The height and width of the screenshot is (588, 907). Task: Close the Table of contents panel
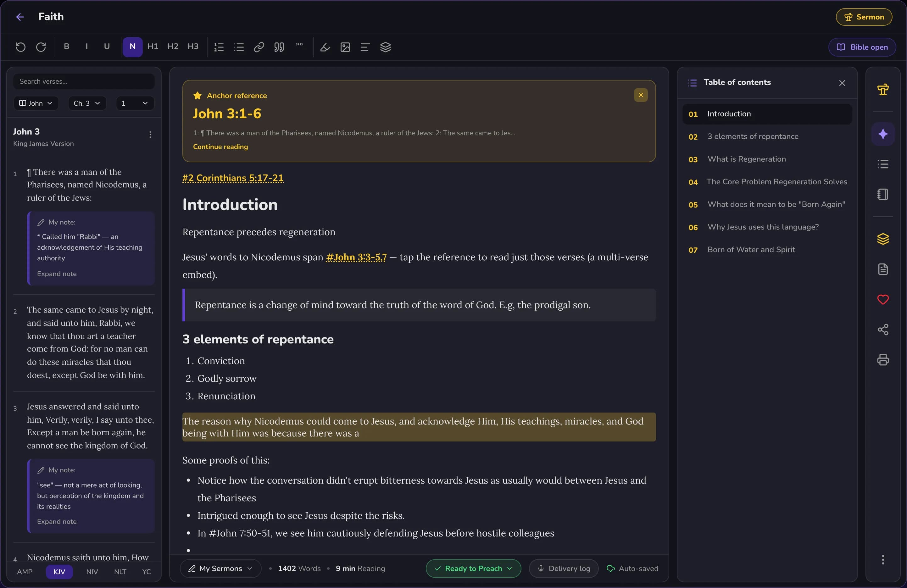842,83
